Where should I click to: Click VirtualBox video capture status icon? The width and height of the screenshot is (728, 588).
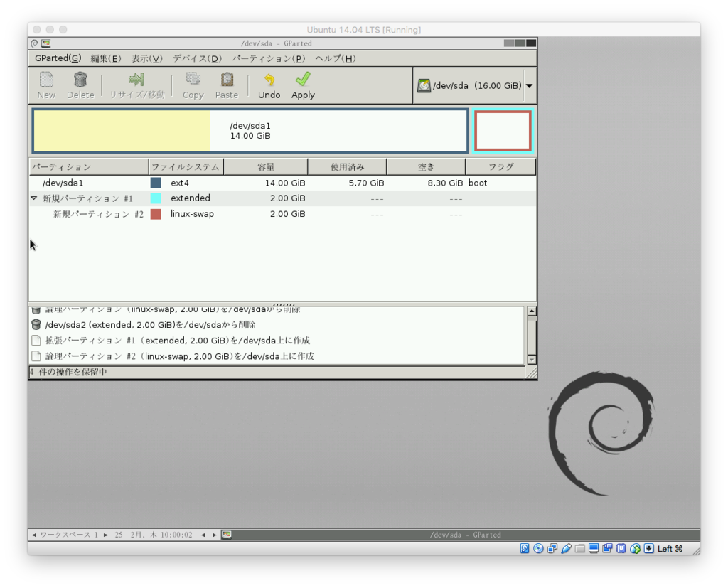pos(607,548)
